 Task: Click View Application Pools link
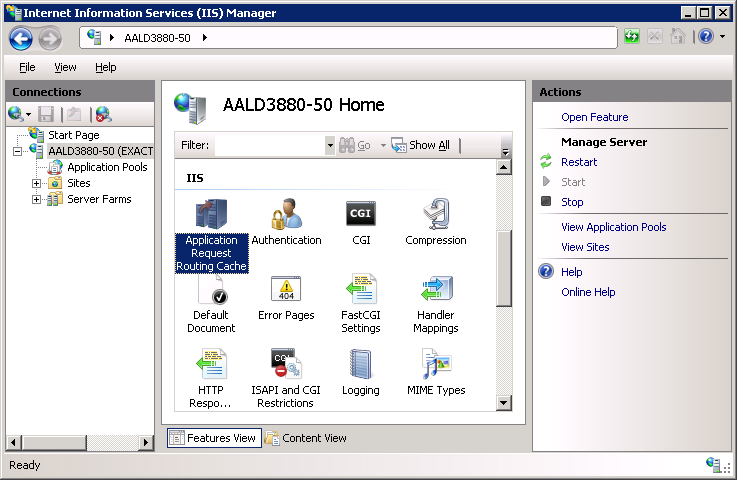click(614, 227)
